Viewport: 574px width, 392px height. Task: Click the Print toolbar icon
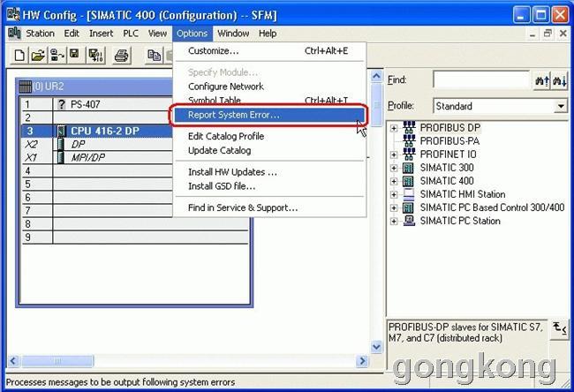click(122, 56)
